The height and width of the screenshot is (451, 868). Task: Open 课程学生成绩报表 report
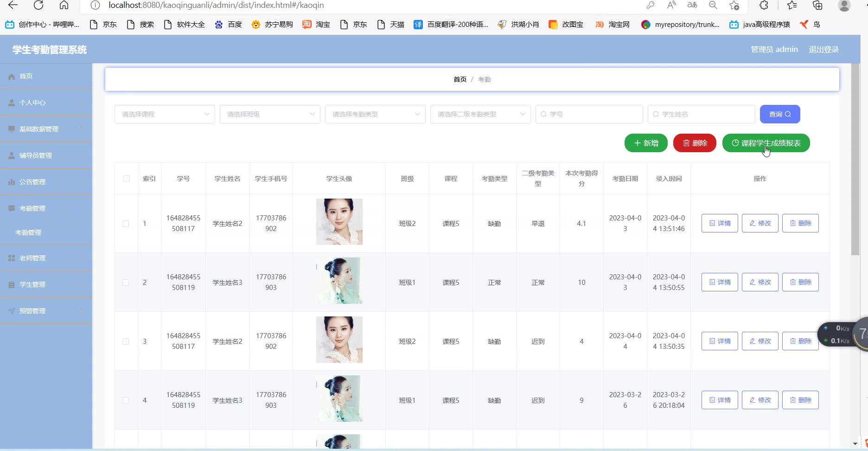click(x=766, y=143)
